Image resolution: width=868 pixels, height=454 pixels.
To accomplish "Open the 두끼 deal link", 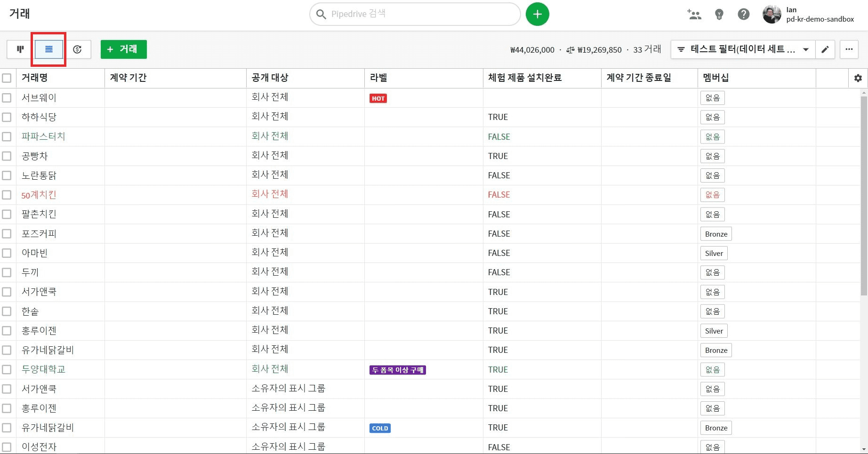I will click(30, 272).
